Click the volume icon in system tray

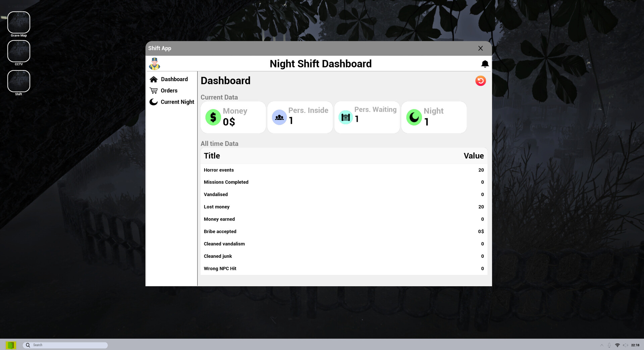point(626,345)
